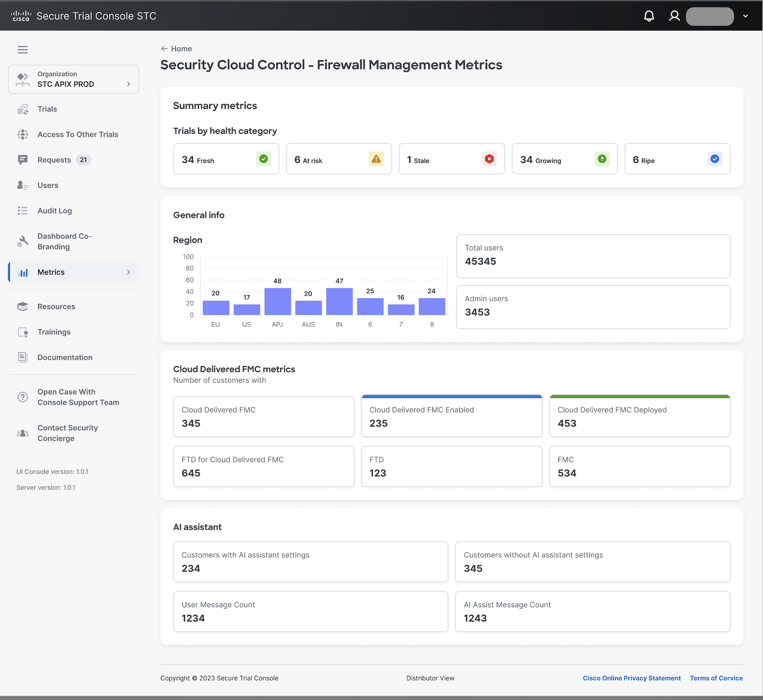Toggle the hamburger sidebar menu

(x=23, y=50)
